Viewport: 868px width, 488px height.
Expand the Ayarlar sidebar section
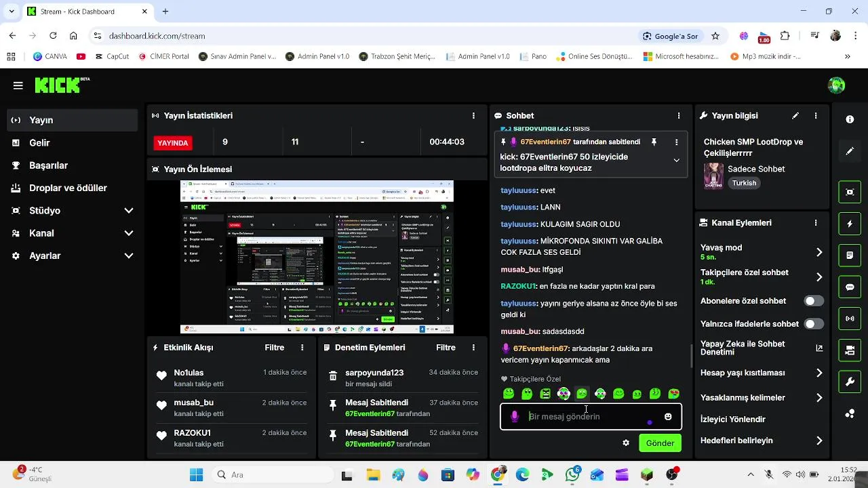pyautogui.click(x=129, y=256)
